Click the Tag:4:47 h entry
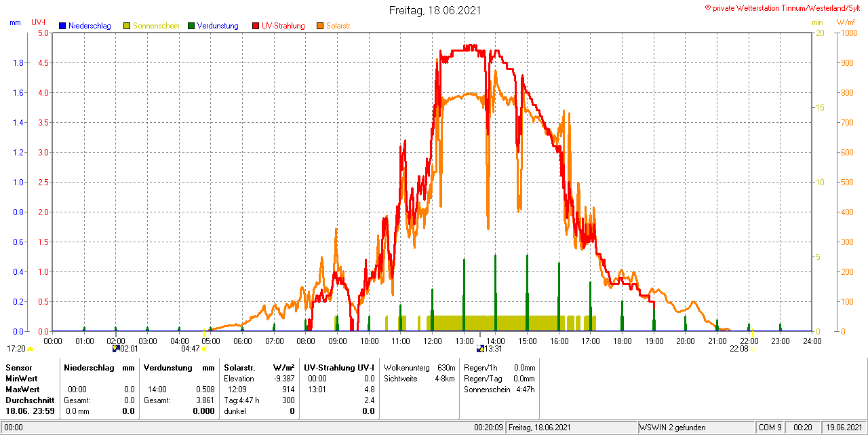 click(241, 400)
